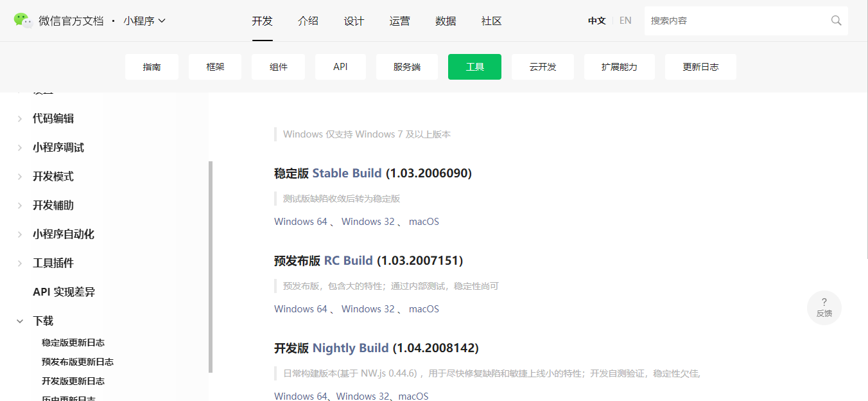Select 中文 language option

[x=597, y=21]
